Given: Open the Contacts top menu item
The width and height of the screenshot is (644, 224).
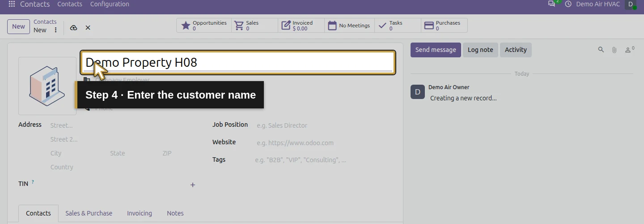Looking at the screenshot, I should point(70,4).
